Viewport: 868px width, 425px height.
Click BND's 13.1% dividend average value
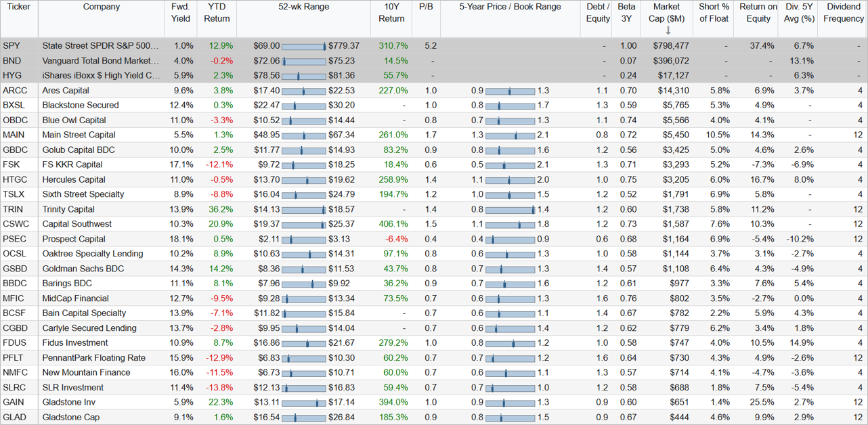(802, 61)
